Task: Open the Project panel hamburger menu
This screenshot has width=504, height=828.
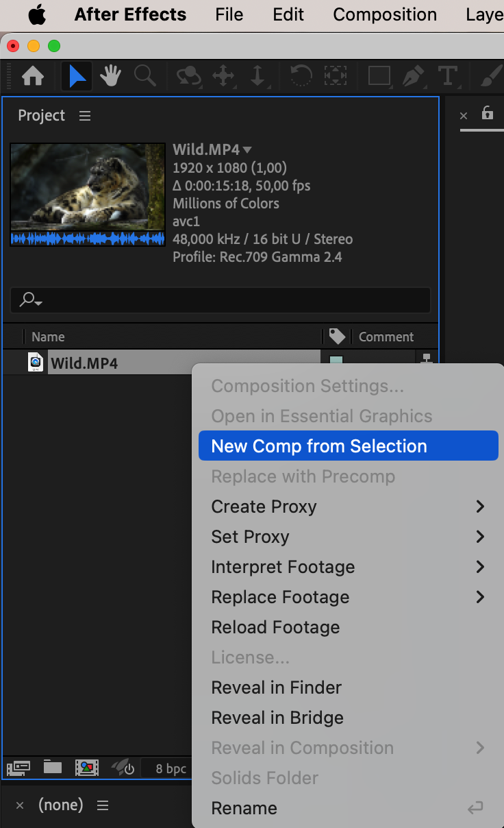Action: [85, 116]
